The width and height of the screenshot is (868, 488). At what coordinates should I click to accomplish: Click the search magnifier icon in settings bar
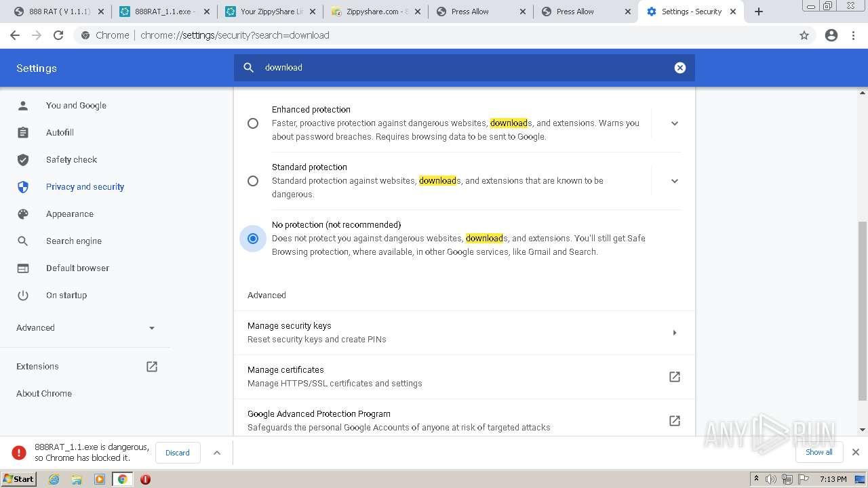249,68
